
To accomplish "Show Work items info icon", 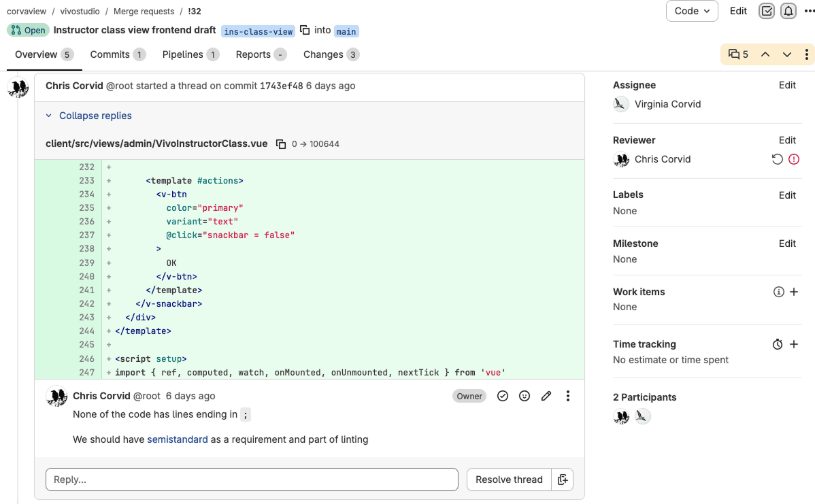I will point(779,292).
